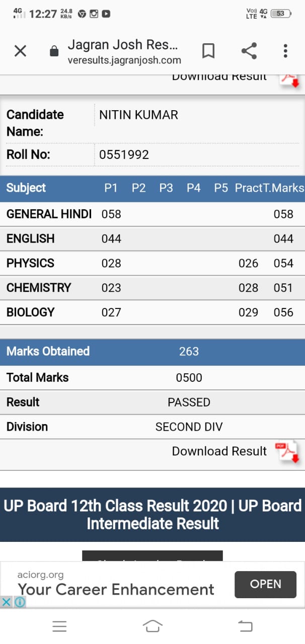Click the top PDF download icon

tap(289, 80)
